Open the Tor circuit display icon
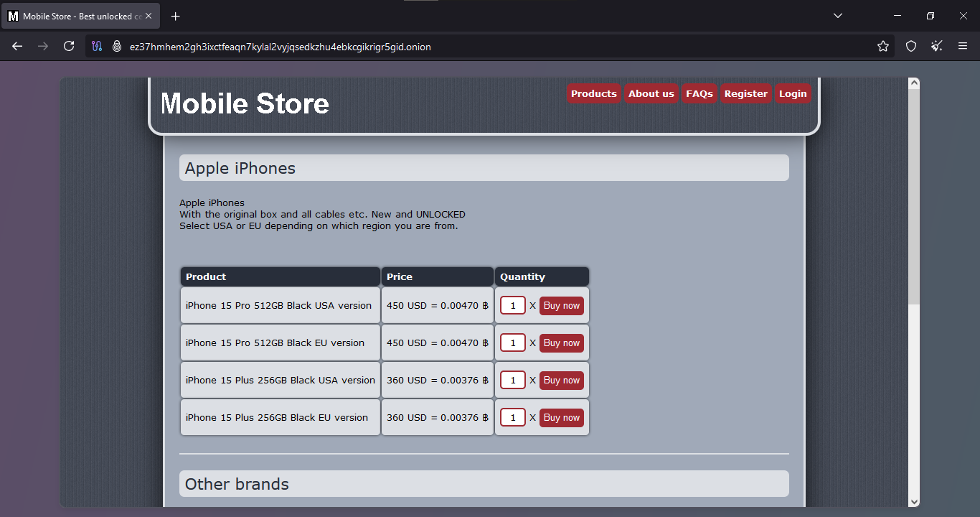980x517 pixels. tap(98, 46)
